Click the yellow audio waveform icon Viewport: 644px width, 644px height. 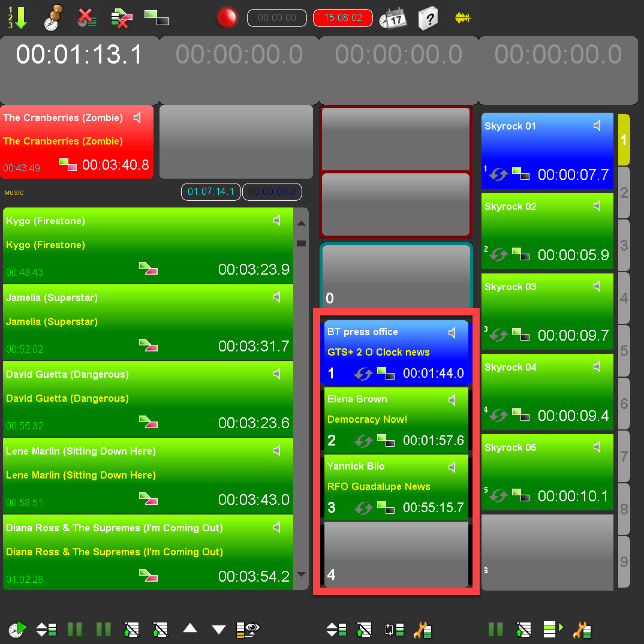(462, 18)
